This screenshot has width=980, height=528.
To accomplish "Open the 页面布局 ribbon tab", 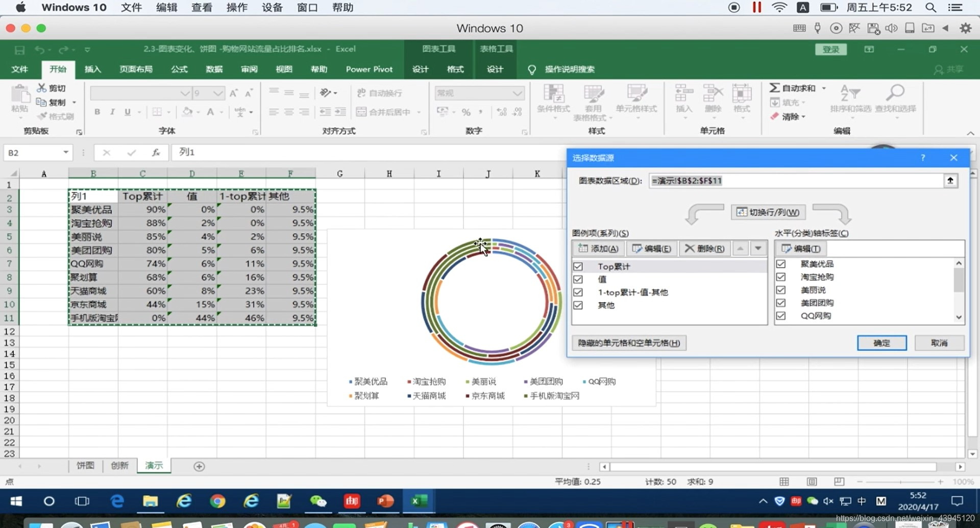I will pyautogui.click(x=136, y=69).
